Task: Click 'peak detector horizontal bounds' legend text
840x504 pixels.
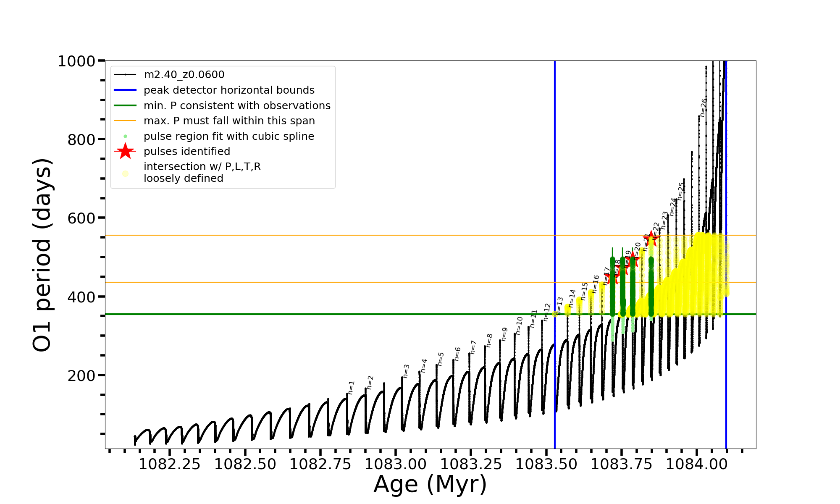Action: 229,90
